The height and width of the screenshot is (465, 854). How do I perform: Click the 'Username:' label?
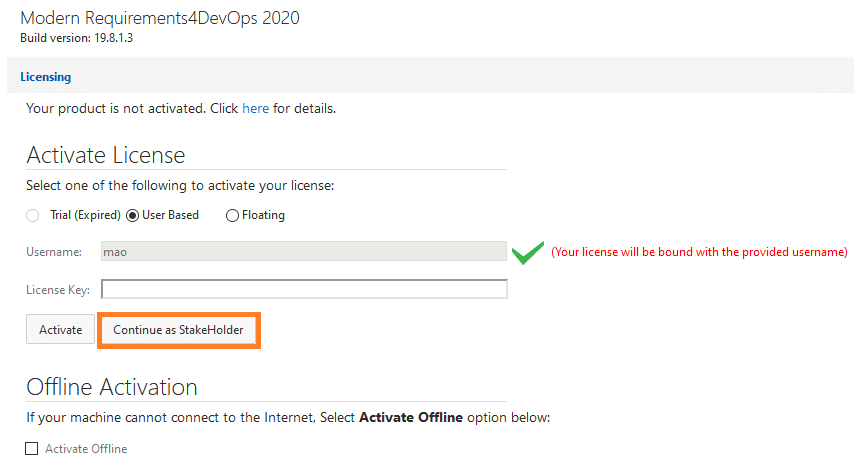pyautogui.click(x=54, y=252)
